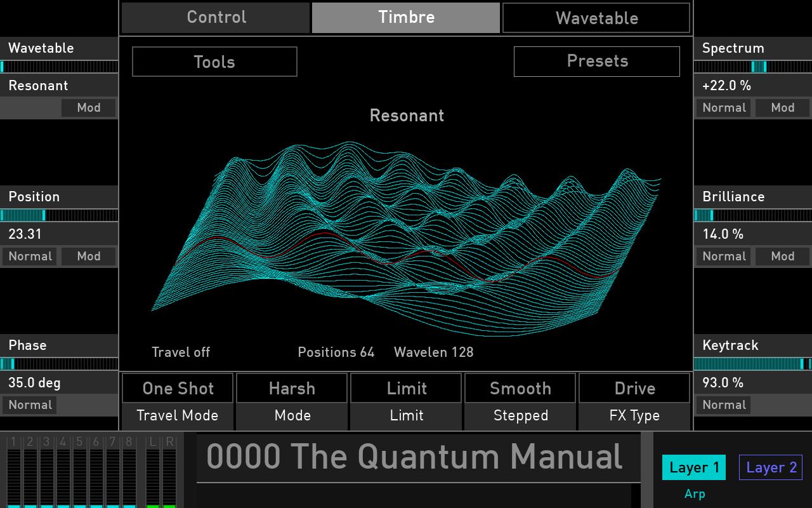Select the Smooth Stepped option
Image resolution: width=812 pixels, height=508 pixels.
point(520,388)
